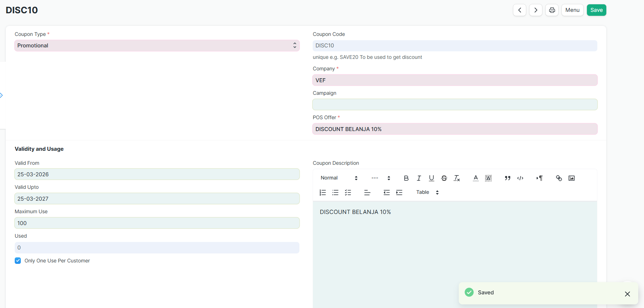
Task: Open the Menu options
Action: click(x=572, y=10)
